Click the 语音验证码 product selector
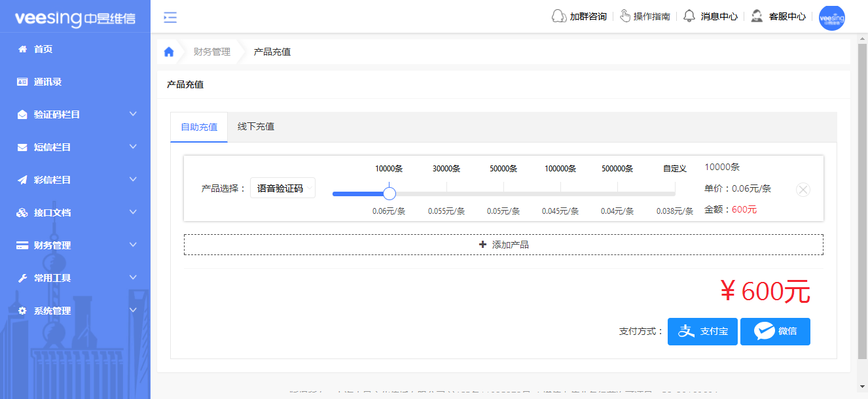This screenshot has height=399, width=868. click(282, 187)
